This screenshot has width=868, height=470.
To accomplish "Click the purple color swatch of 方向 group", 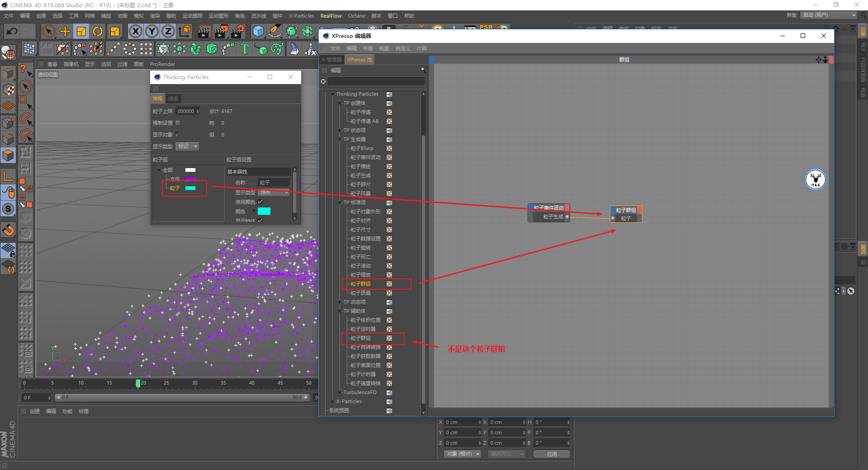I will [x=190, y=179].
